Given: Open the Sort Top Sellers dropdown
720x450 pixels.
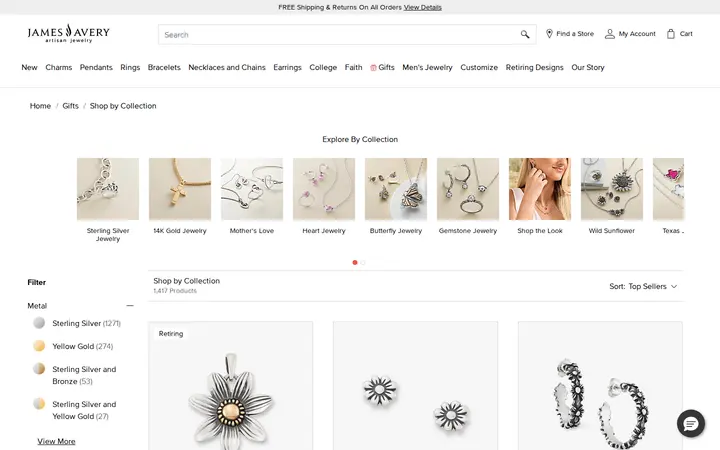Looking at the screenshot, I should [x=643, y=287].
